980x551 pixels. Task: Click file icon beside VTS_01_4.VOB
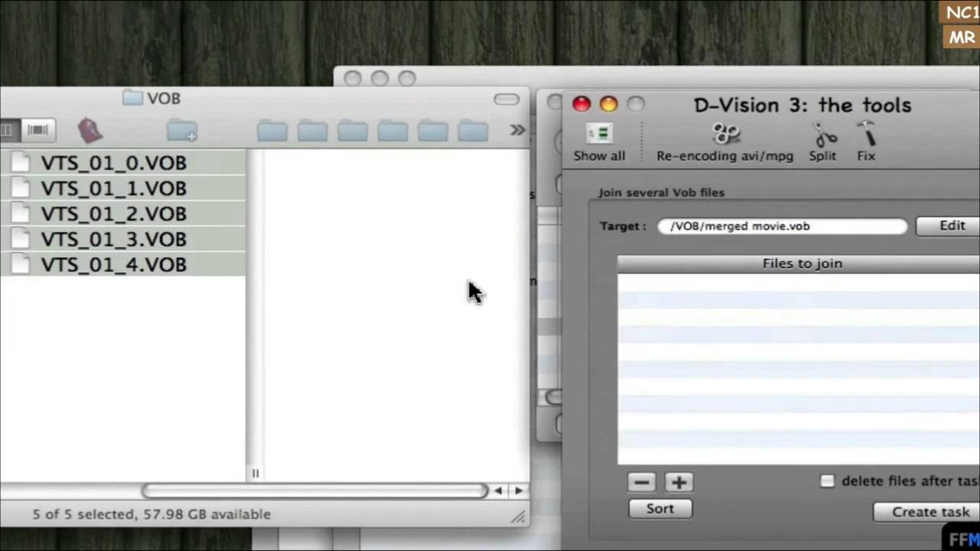pos(22,265)
